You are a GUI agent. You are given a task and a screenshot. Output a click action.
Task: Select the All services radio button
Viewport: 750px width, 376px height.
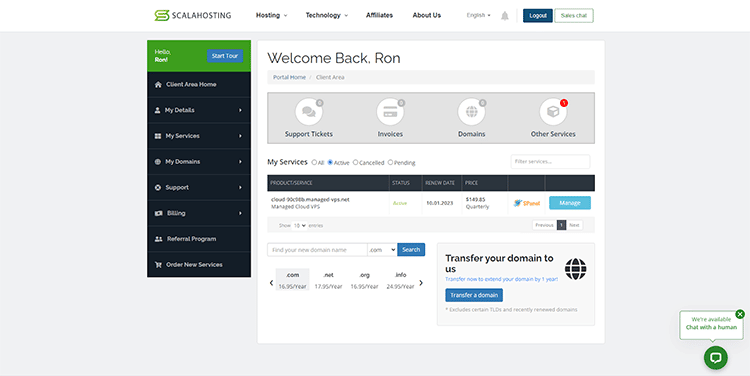314,162
